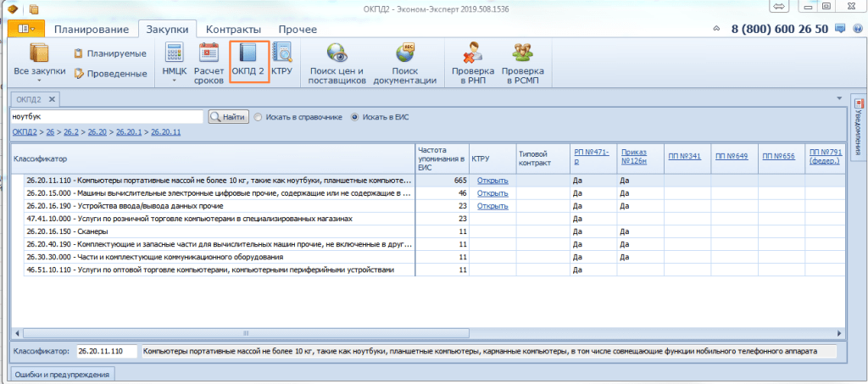868x384 pixels.
Task: Open the Ошибки и предупреждения tab
Action: [61, 375]
